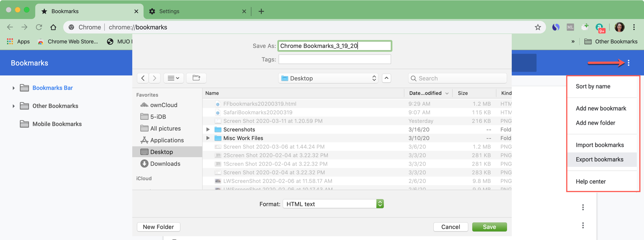
Task: Select Desktop in the sidebar
Action: pos(167,152)
